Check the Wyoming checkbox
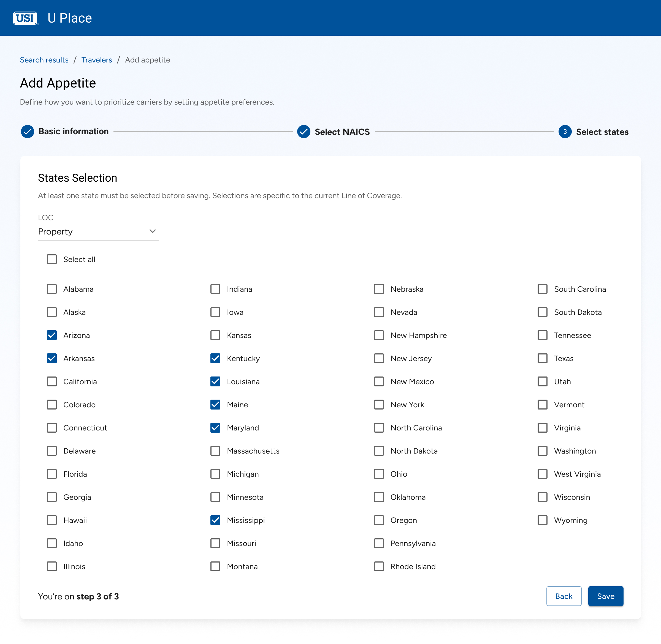This screenshot has width=661, height=644. pyautogui.click(x=543, y=520)
